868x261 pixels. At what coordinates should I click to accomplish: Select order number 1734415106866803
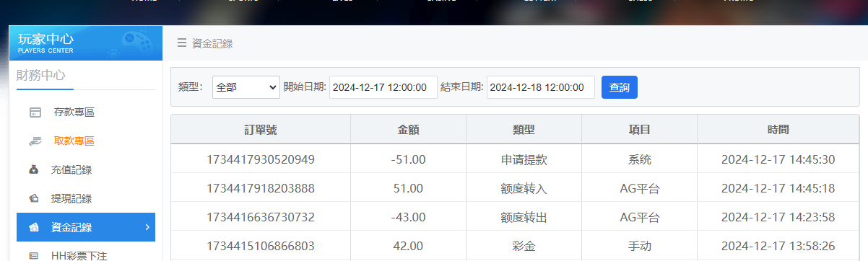click(261, 246)
